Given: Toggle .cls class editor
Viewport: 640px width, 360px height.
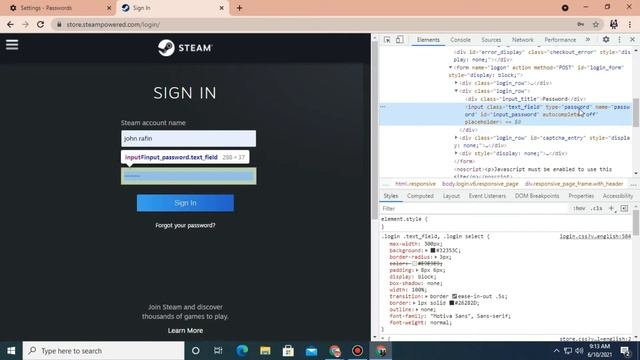Looking at the screenshot, I should pos(597,208).
